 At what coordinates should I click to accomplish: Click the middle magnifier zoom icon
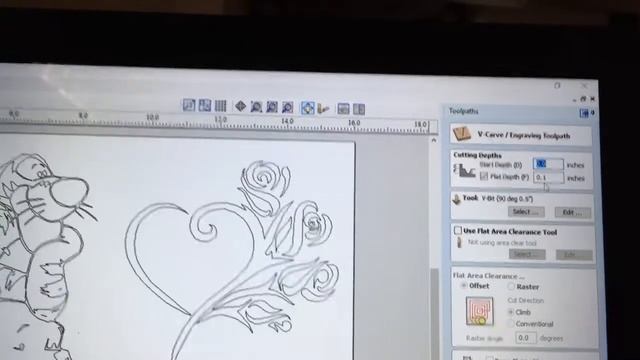(x=272, y=107)
